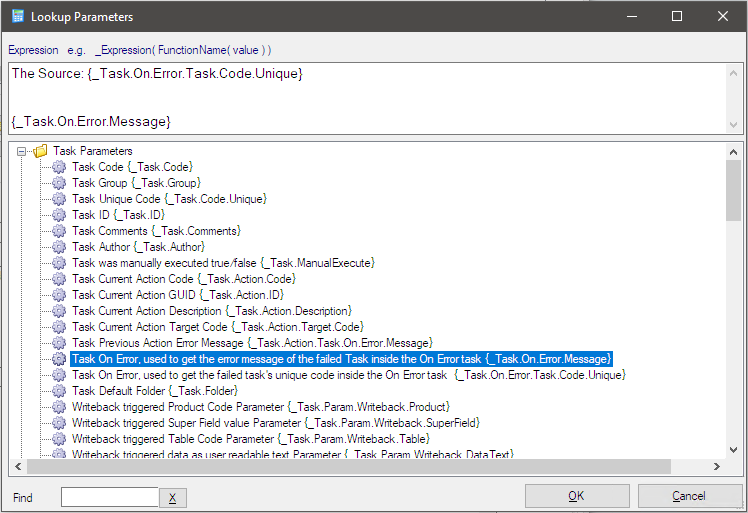The width and height of the screenshot is (748, 513).
Task: Click the tree horizontal scrollbar thumb
Action: [349, 466]
